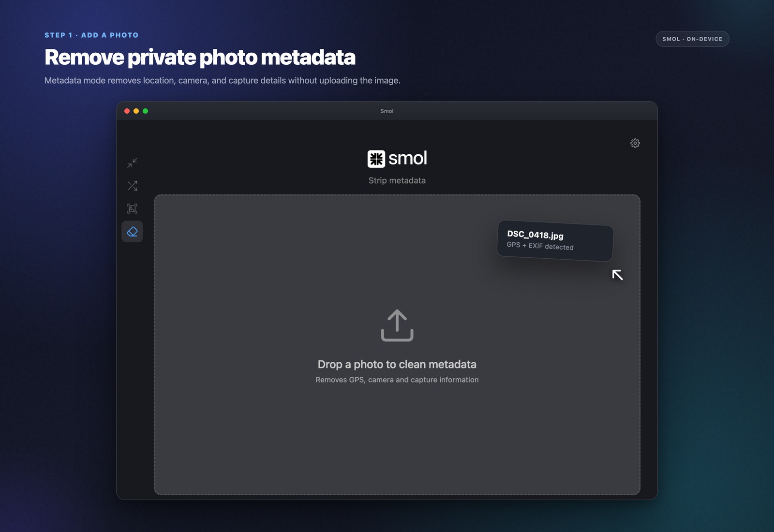Click the "GPS + EXIF detected" label

540,246
